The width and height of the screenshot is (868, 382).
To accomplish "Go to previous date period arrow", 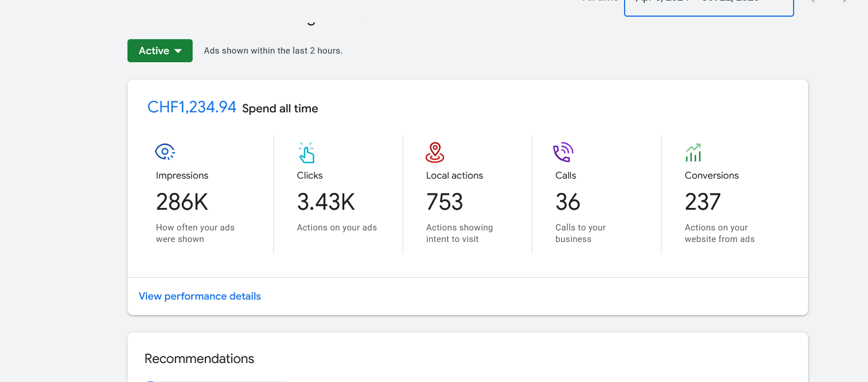I will pos(813,2).
